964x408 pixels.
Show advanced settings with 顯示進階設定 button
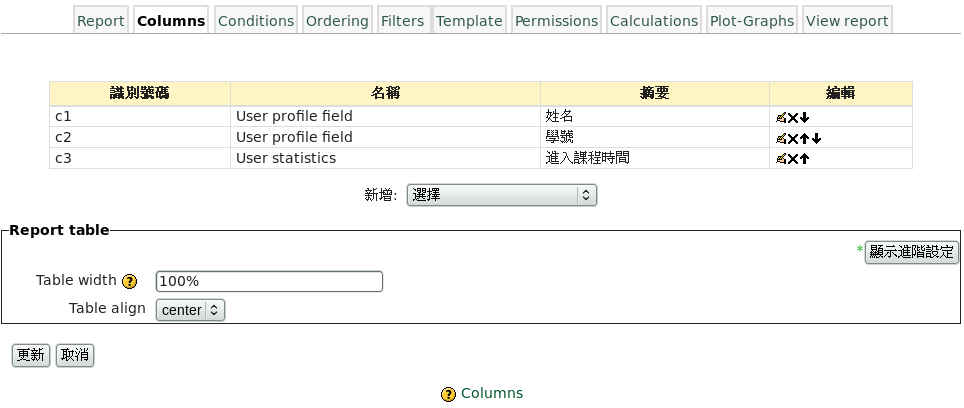click(911, 252)
